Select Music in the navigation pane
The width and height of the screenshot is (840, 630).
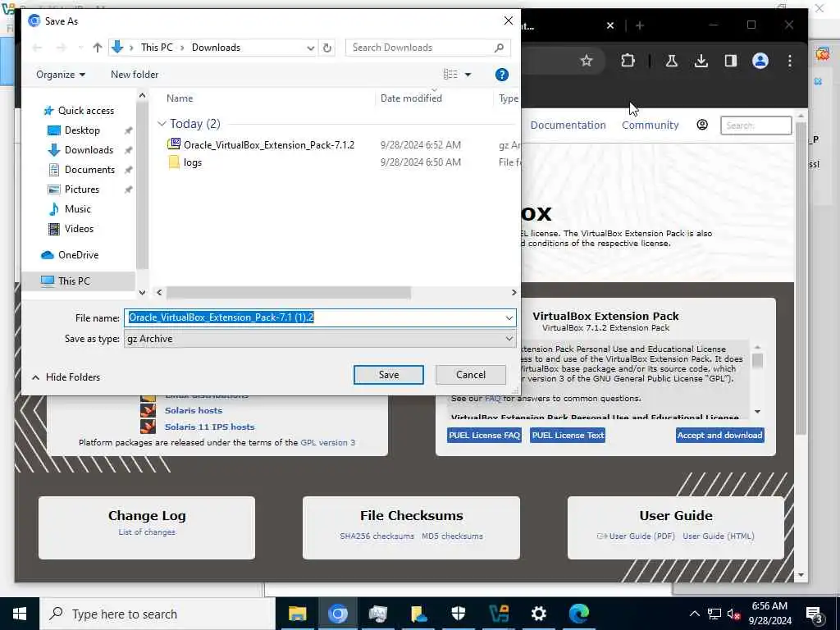coord(78,209)
